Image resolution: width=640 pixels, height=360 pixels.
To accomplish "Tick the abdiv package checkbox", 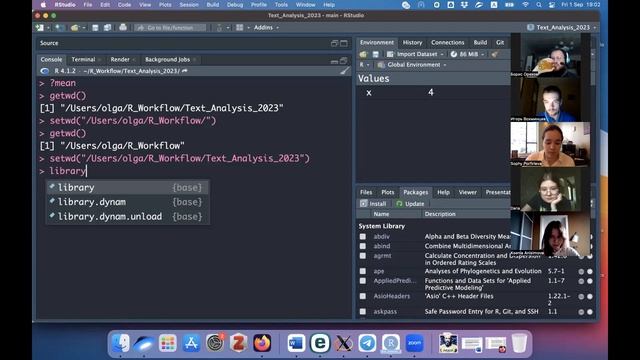I will click(362, 236).
